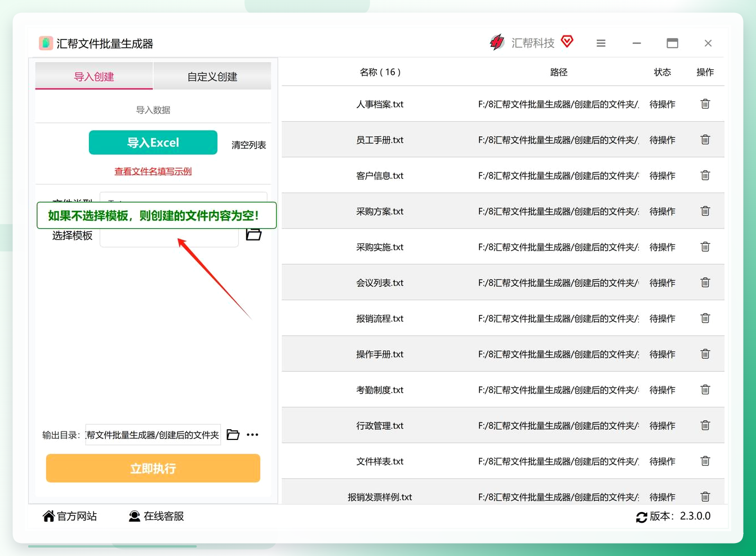Click 待操作 status of 会议列表.txt
This screenshot has height=556, width=756.
(662, 283)
